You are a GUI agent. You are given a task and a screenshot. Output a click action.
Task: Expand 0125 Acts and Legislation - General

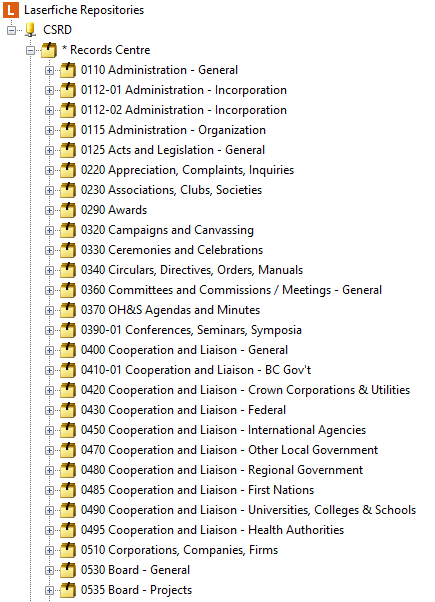point(49,150)
